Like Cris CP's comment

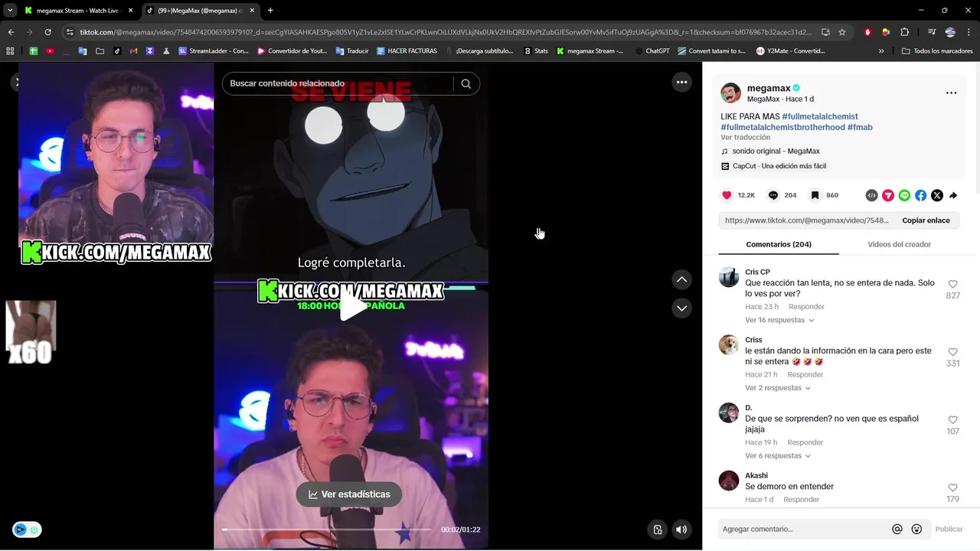tap(952, 284)
